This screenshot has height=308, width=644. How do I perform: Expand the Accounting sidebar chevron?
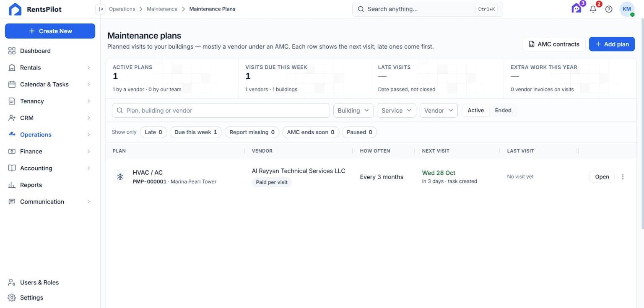tap(88, 168)
